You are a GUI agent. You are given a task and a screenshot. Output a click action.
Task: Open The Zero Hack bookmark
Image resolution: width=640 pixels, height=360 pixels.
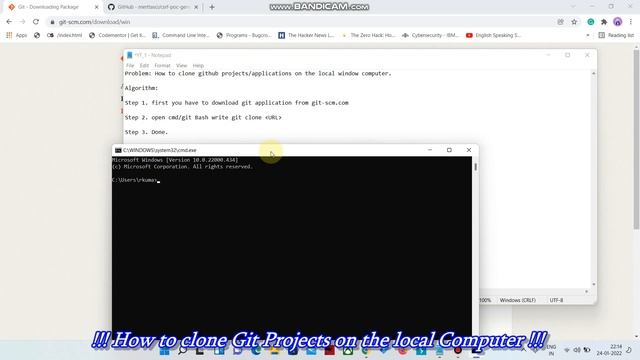(369, 36)
